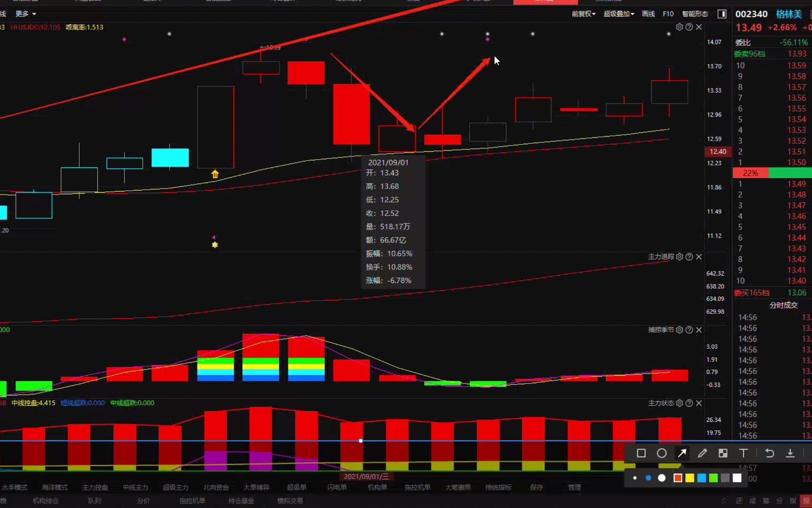Collapse bottom-right panel with chevron icon

tap(724, 501)
